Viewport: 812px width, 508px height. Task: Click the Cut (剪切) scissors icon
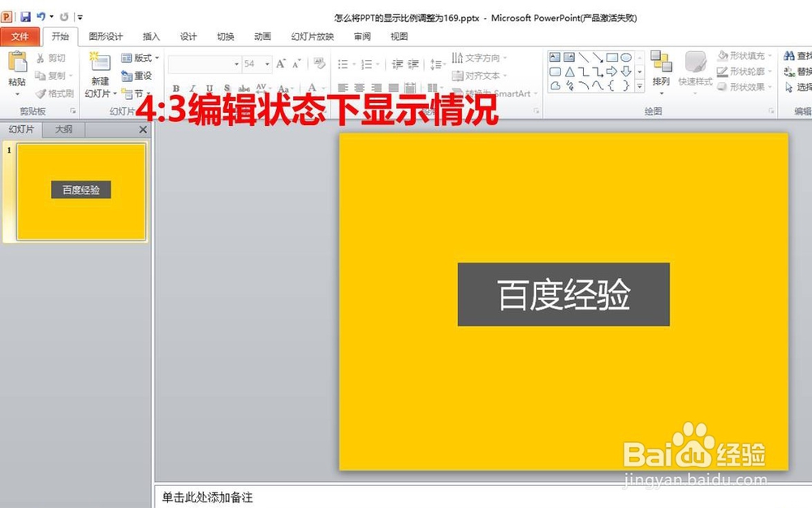tap(41, 58)
